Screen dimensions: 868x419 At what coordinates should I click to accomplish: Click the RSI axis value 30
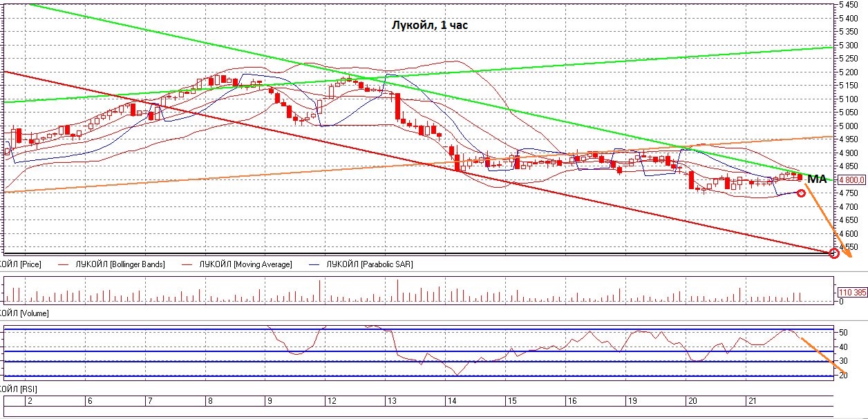pyautogui.click(x=844, y=361)
